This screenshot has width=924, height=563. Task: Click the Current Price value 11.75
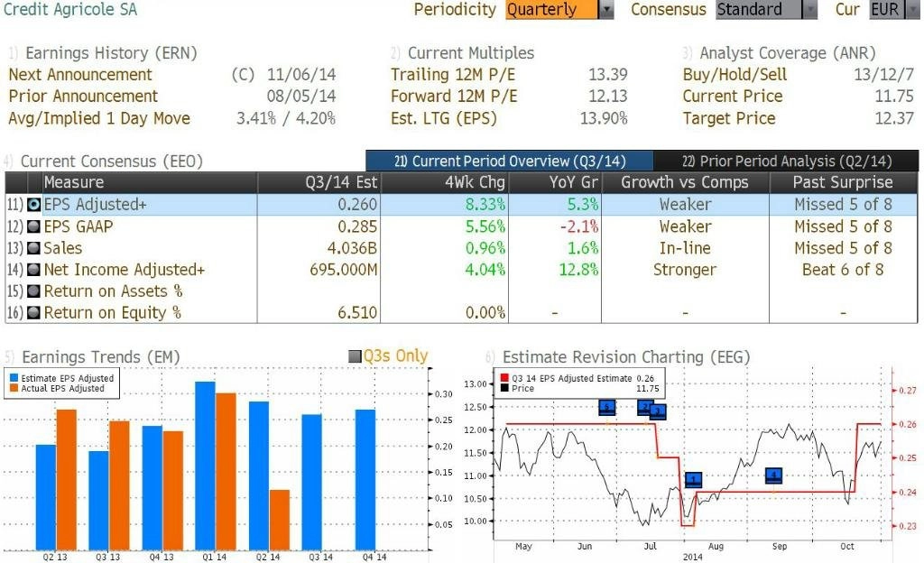point(894,96)
